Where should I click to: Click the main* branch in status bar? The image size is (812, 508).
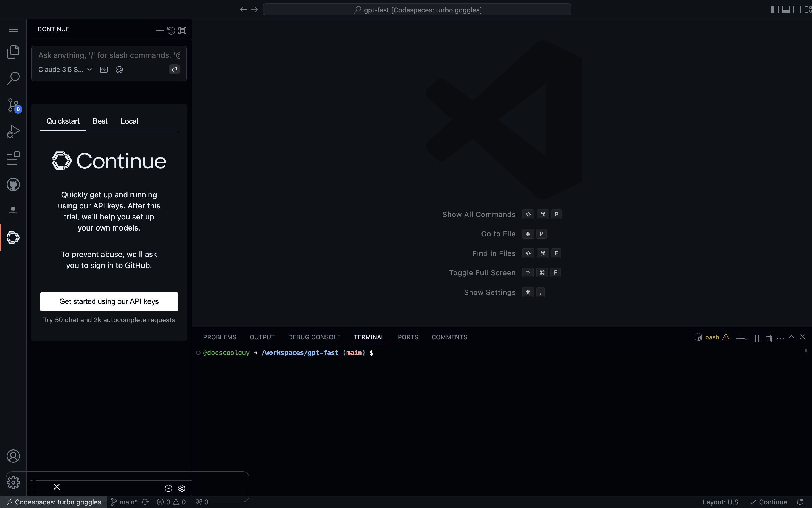(125, 502)
